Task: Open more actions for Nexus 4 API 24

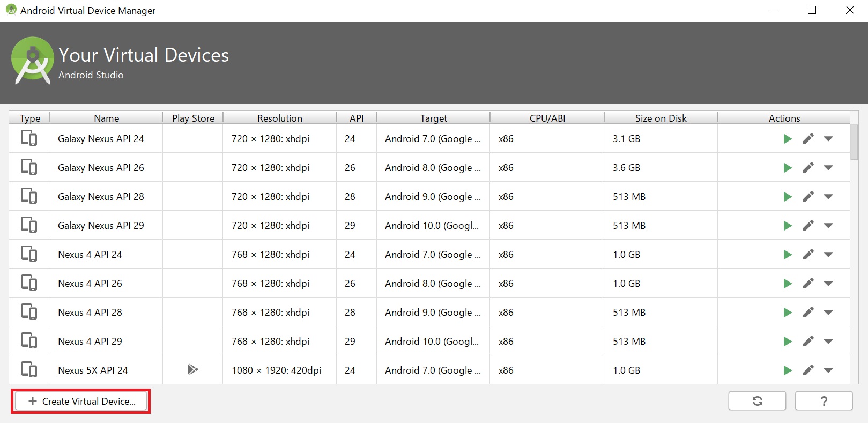Action: click(828, 255)
